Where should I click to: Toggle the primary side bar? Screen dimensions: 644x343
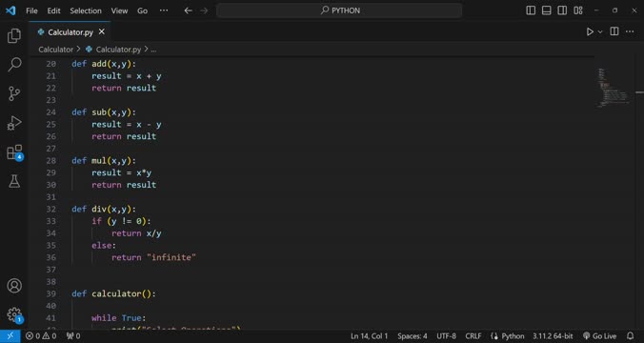click(x=531, y=10)
